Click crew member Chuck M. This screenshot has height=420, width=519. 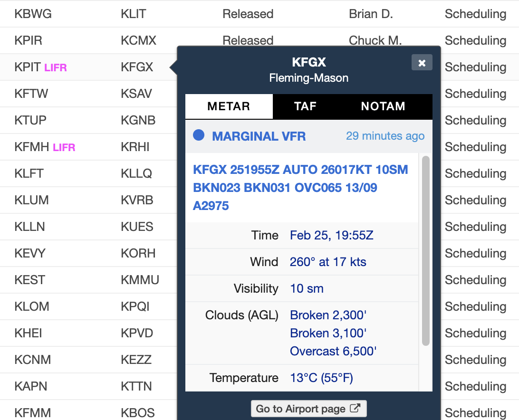[x=375, y=40]
